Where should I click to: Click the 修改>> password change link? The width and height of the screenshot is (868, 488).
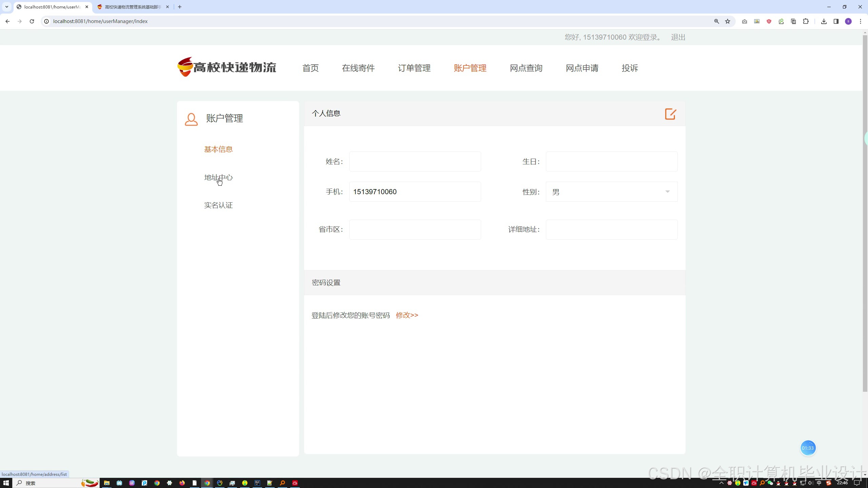(407, 315)
